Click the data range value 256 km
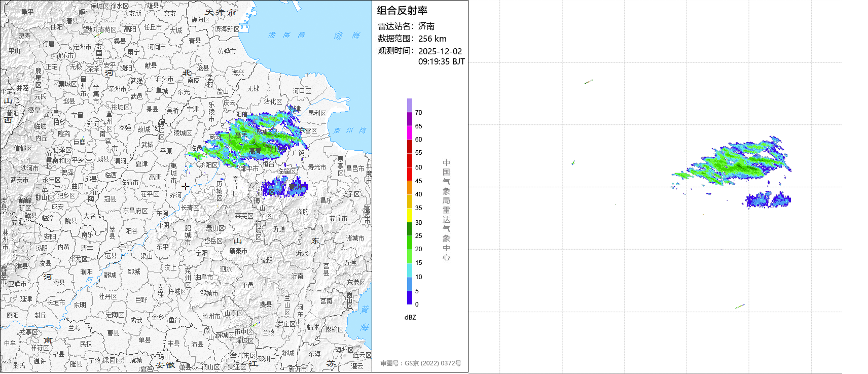868x374 pixels. (x=432, y=39)
